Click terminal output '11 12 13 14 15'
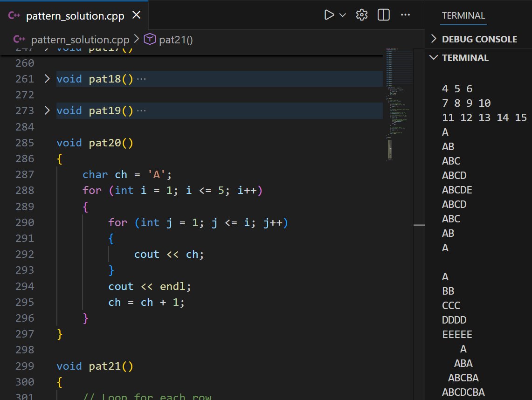The image size is (532, 400). click(x=484, y=117)
